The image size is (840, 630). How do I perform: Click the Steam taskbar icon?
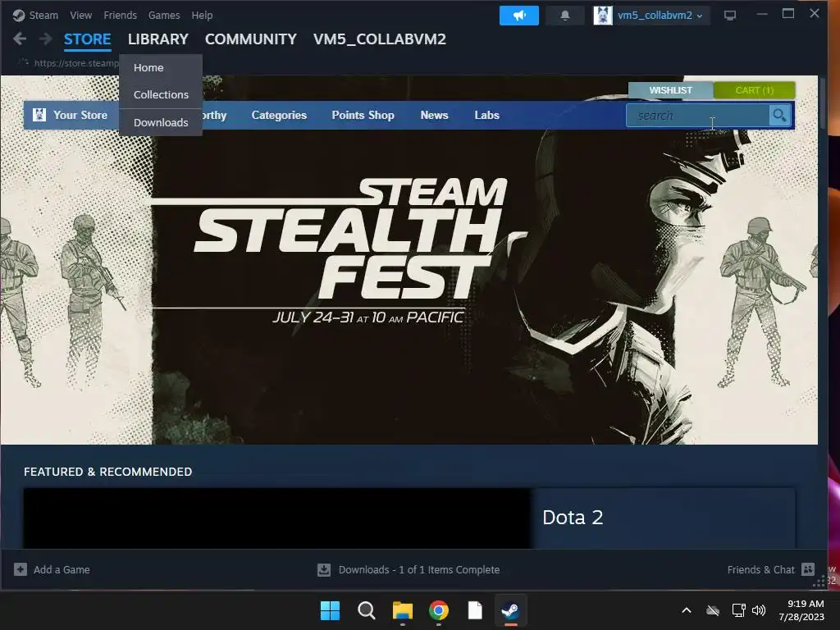(x=510, y=610)
